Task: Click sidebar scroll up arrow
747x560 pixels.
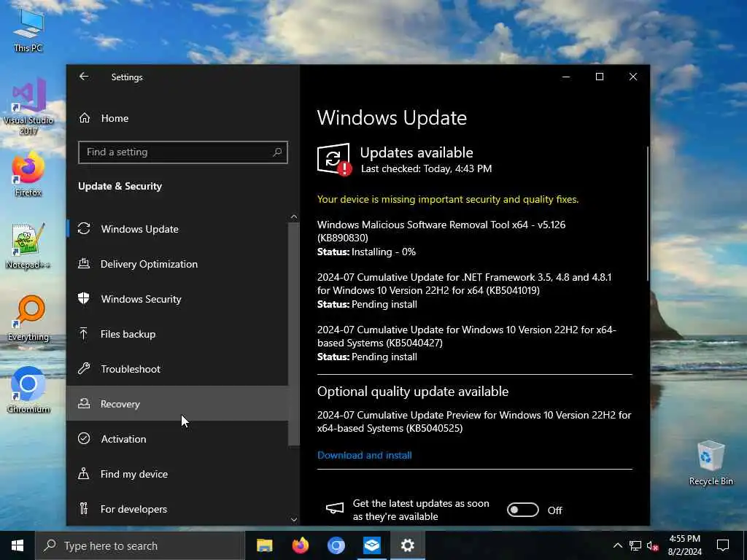Action: (294, 217)
